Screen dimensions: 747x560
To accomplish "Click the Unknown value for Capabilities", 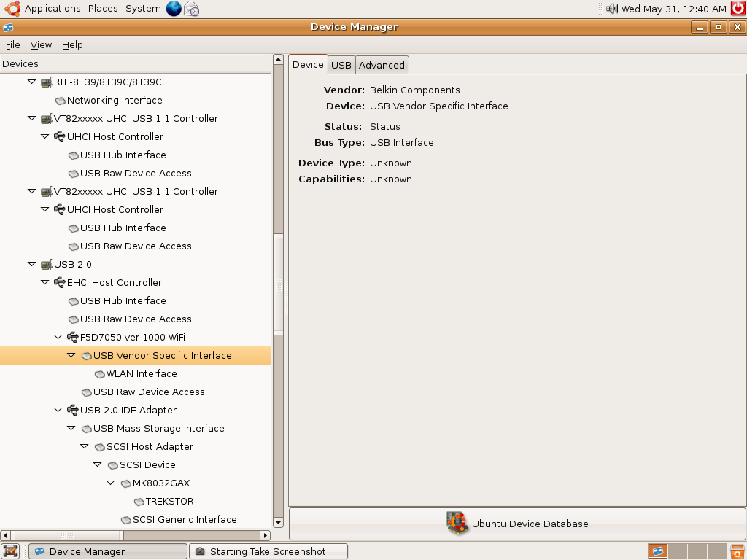I will (391, 179).
